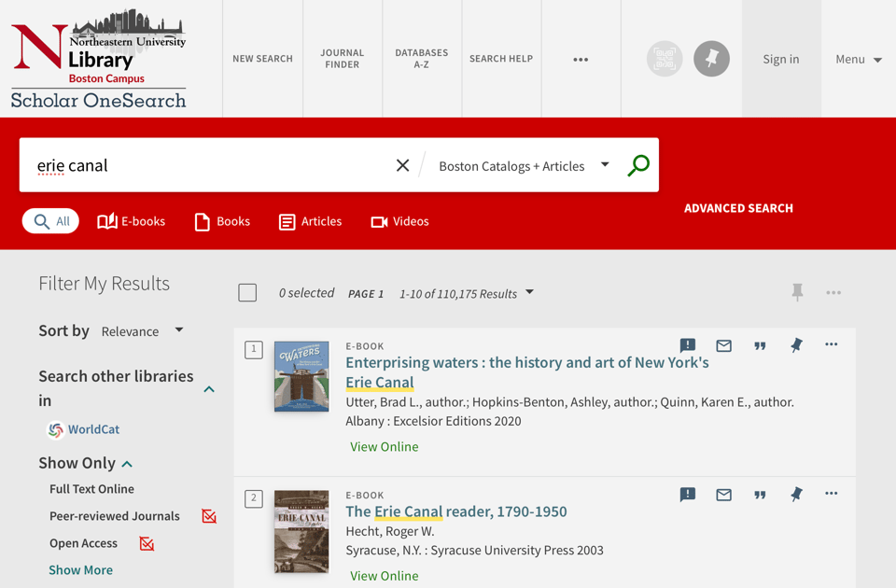Select result number 2 checkbox
The width and height of the screenshot is (896, 588).
pyautogui.click(x=254, y=498)
